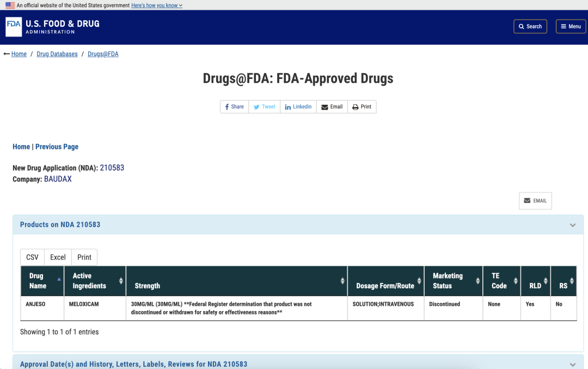
Task: Collapse the Products on NDA 210583 panel
Action: (573, 225)
